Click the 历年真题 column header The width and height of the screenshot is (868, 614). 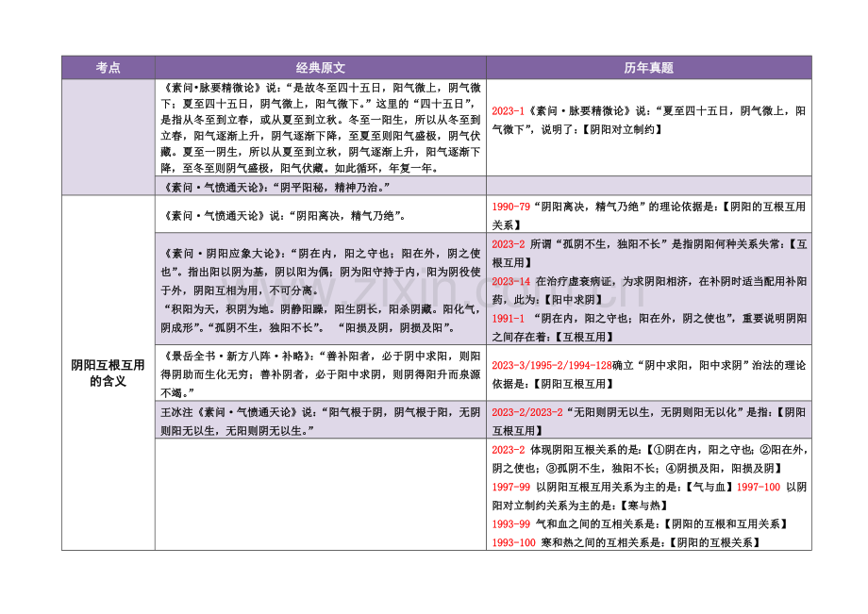tap(649, 68)
